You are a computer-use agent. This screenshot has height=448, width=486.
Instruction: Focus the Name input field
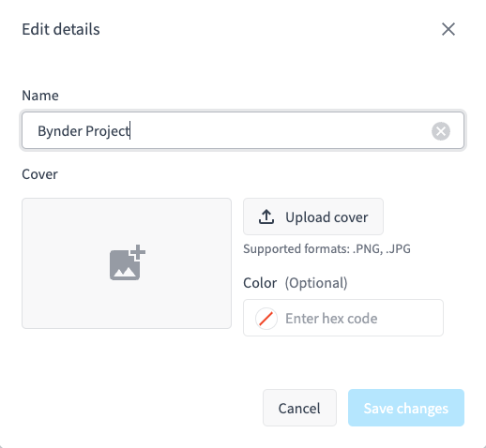(243, 130)
